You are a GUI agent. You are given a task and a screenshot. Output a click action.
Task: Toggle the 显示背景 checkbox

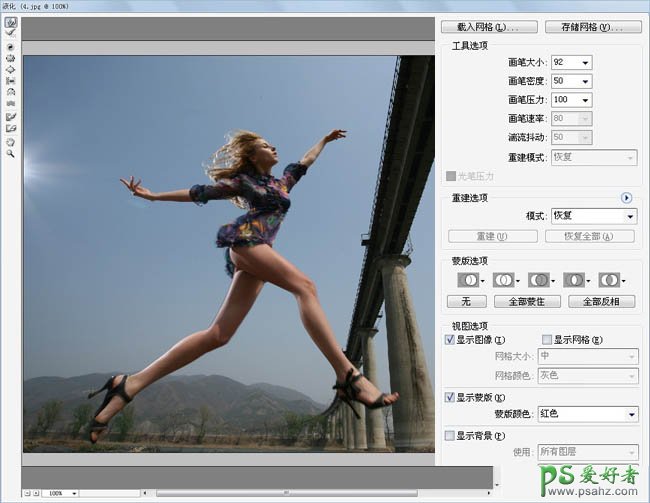[x=450, y=436]
